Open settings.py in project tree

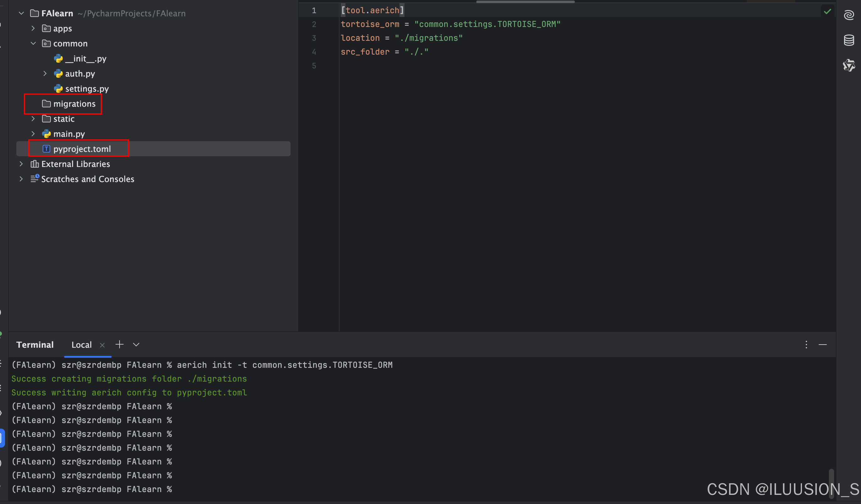tap(86, 89)
